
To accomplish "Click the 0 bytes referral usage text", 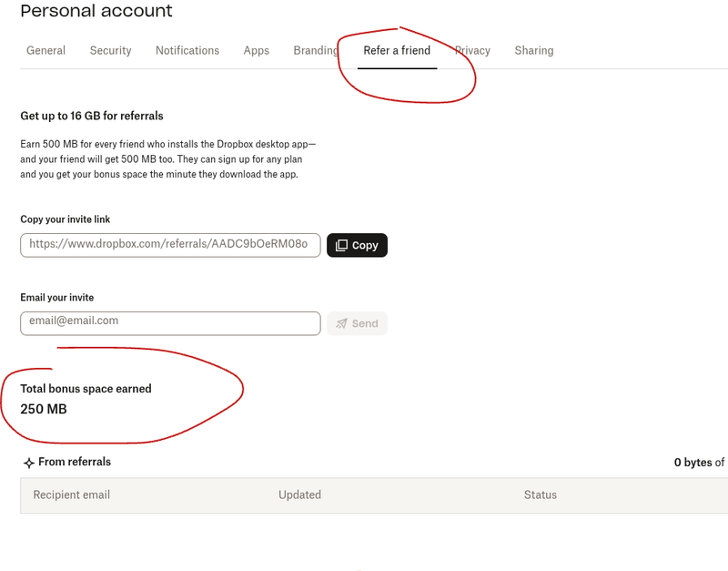I will click(x=698, y=463).
